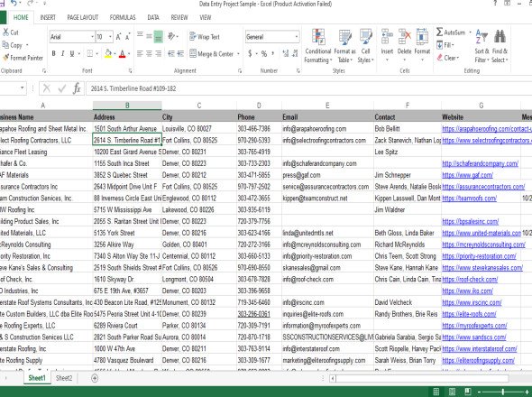Open the Font Color dropdown arrow

pyautogui.click(x=129, y=53)
